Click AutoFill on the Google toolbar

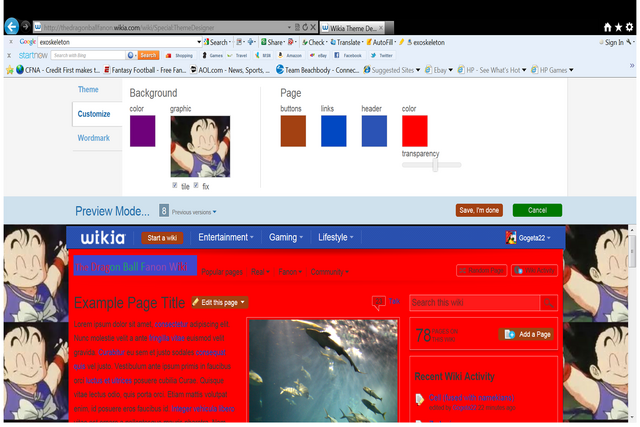point(381,42)
